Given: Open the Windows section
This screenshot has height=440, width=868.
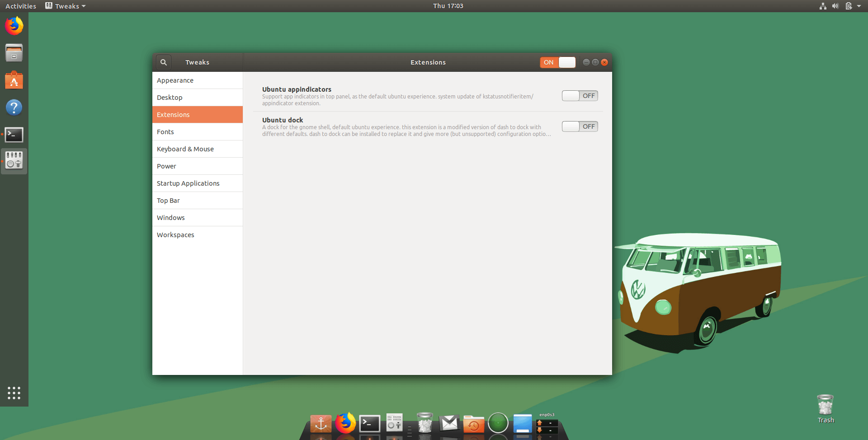Looking at the screenshot, I should pyautogui.click(x=198, y=218).
